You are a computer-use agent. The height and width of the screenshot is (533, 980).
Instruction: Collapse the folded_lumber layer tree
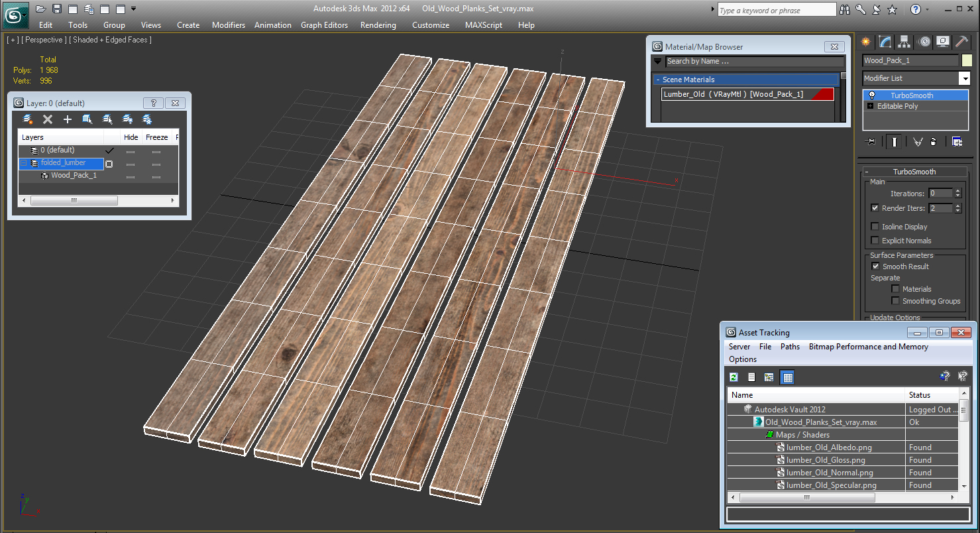(x=24, y=163)
